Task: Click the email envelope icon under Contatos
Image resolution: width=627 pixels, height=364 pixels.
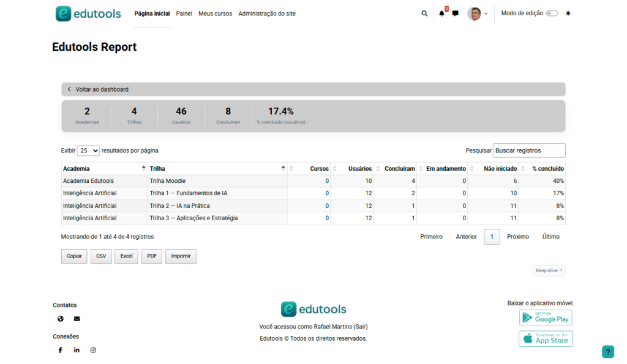Action: [77, 319]
